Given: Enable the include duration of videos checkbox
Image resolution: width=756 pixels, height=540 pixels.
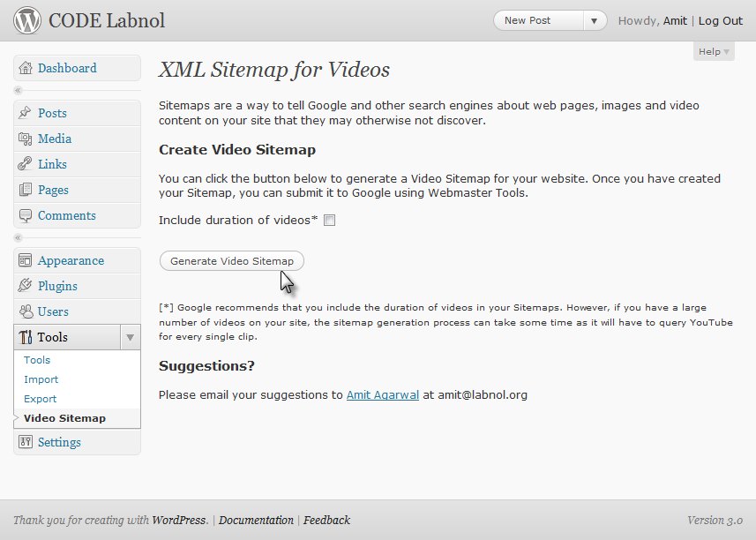Looking at the screenshot, I should pyautogui.click(x=330, y=221).
